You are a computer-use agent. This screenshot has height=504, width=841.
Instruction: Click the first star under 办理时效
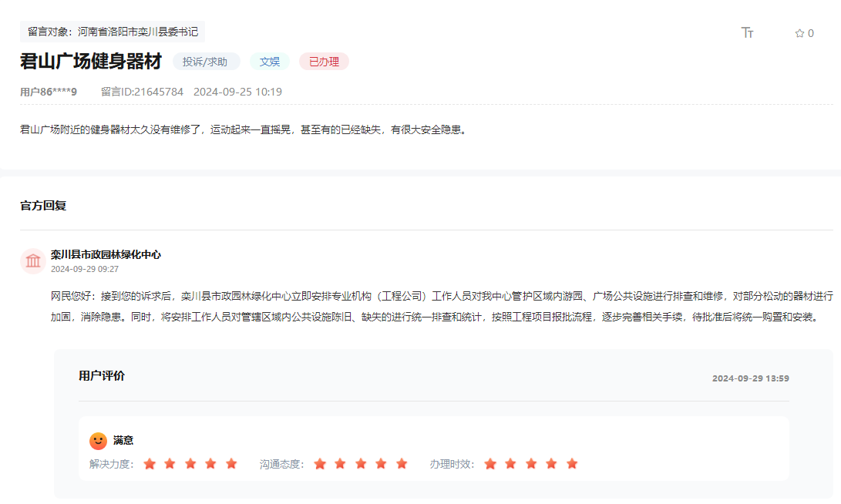pyautogui.click(x=491, y=464)
